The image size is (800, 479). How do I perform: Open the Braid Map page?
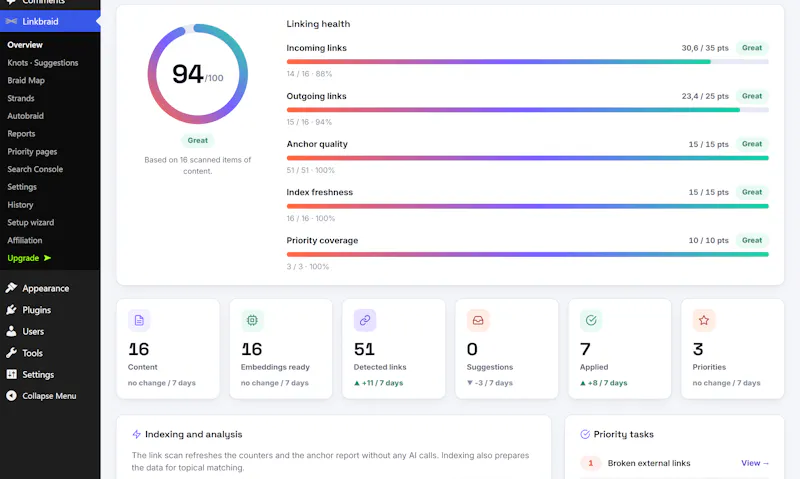pyautogui.click(x=26, y=81)
